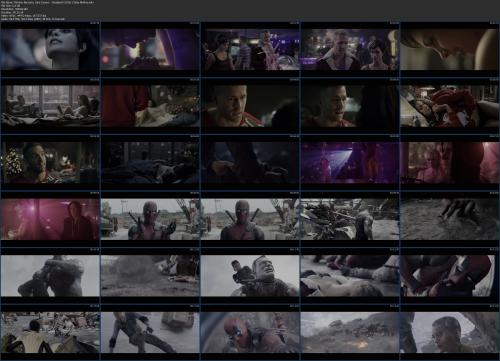Image resolution: width=500 pixels, height=361 pixels.
Task: Select frame of man beside lit Christmas tree
Action: (x=50, y=163)
